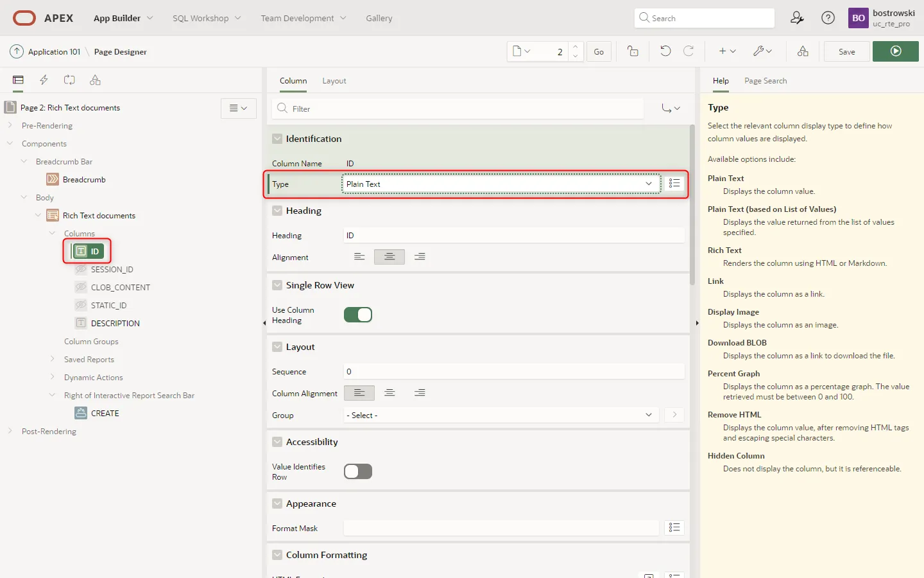This screenshot has width=924, height=578.
Task: Open the Type dropdown showing Plain Text
Action: click(500, 184)
